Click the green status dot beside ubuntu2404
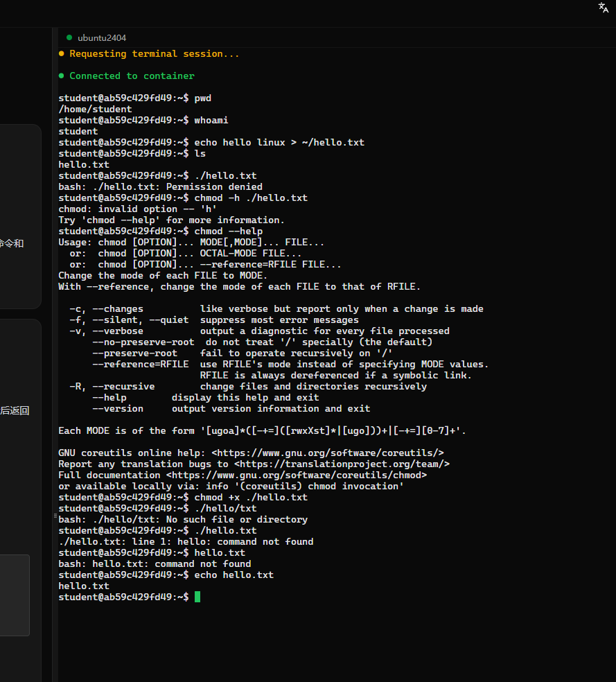 pyautogui.click(x=69, y=38)
